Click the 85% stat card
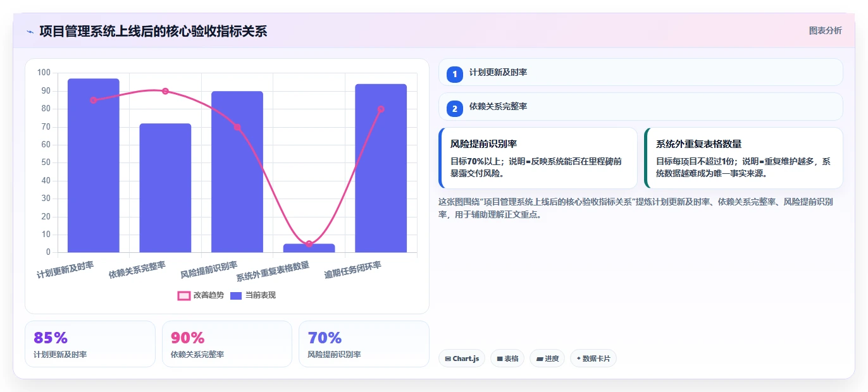This screenshot has width=868, height=392. (x=90, y=344)
